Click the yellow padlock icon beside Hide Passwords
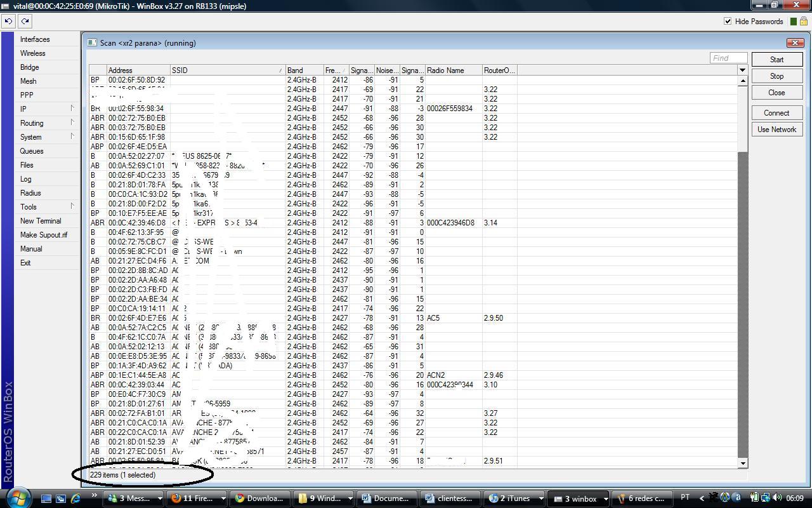This screenshot has height=508, width=812. (x=803, y=21)
